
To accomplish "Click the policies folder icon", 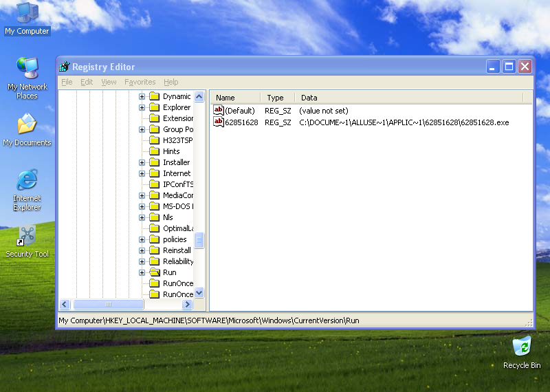I will point(154,239).
